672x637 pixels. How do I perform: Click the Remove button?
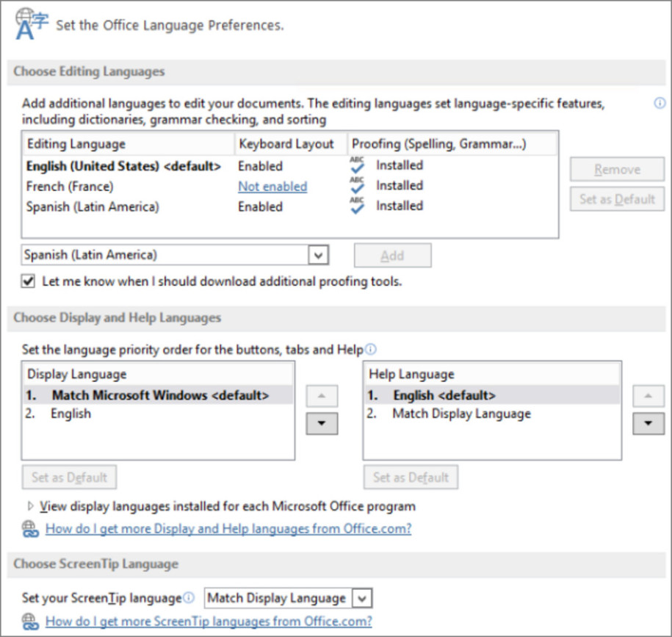[x=616, y=169]
